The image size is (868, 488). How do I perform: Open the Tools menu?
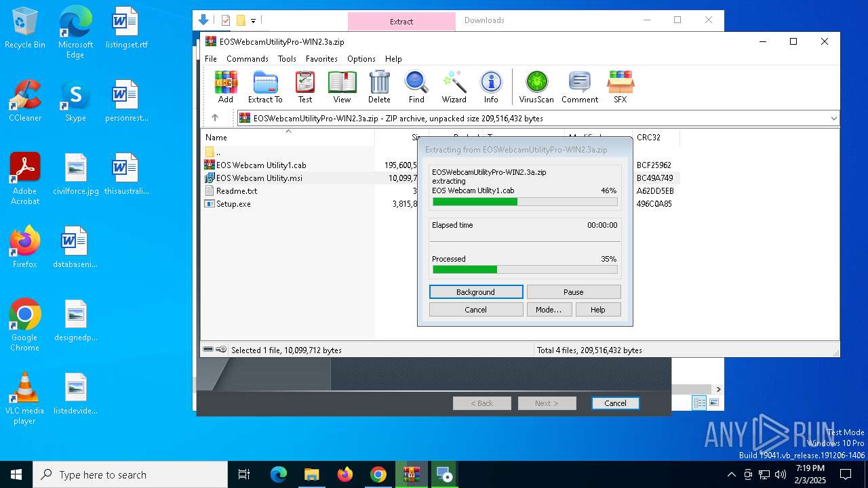[x=287, y=59]
